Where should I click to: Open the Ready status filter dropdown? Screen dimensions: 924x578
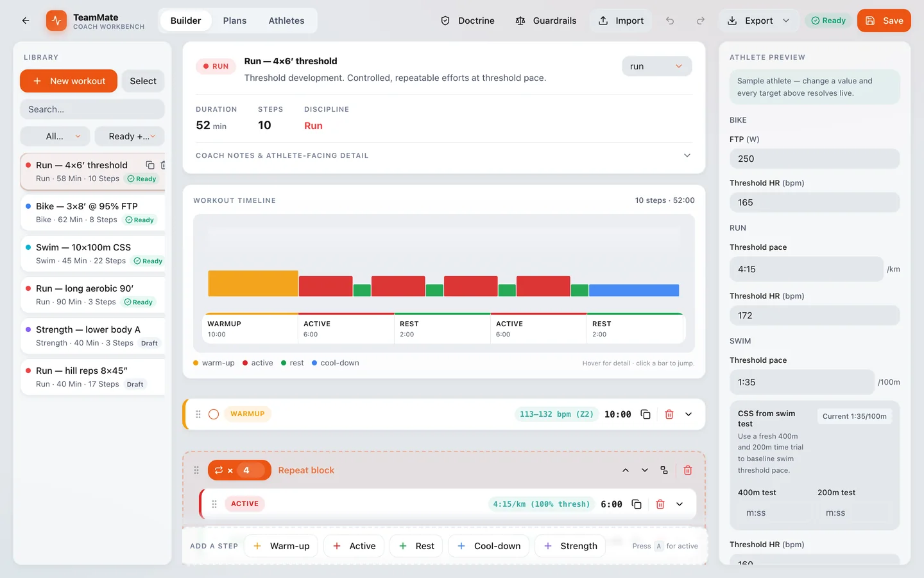(130, 136)
